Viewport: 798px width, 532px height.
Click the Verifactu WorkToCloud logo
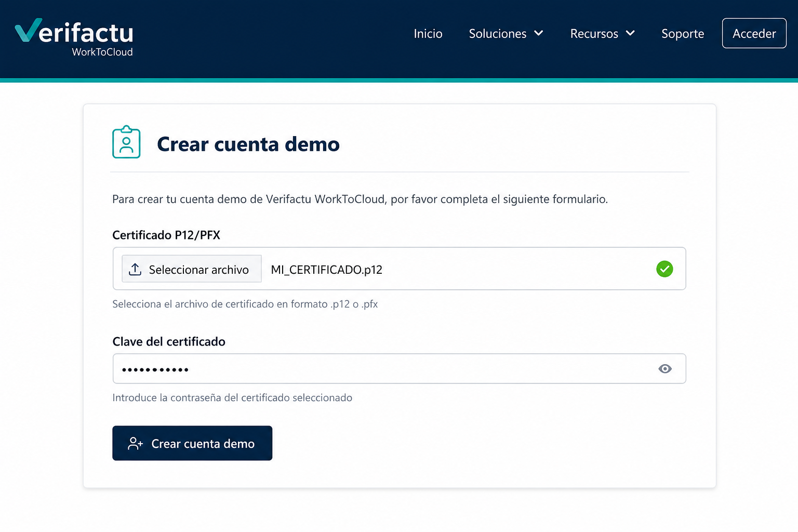pyautogui.click(x=74, y=37)
